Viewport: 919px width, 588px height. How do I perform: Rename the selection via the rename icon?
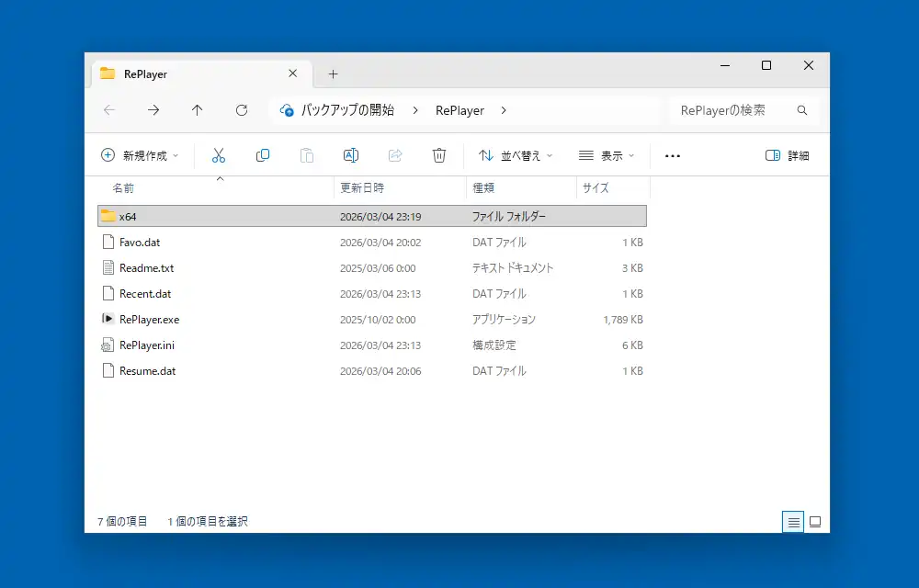click(351, 155)
